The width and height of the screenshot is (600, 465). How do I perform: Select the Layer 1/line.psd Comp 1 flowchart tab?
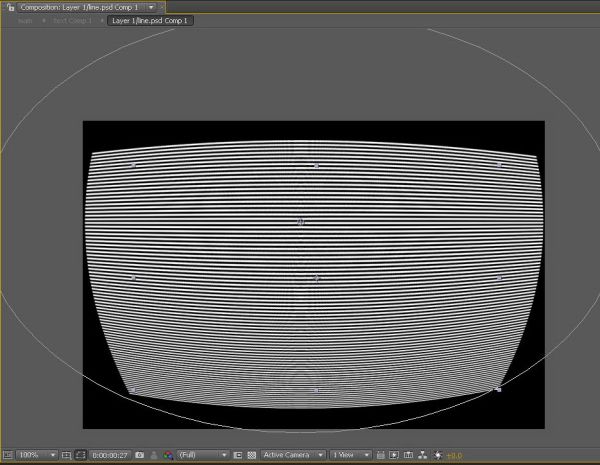150,21
